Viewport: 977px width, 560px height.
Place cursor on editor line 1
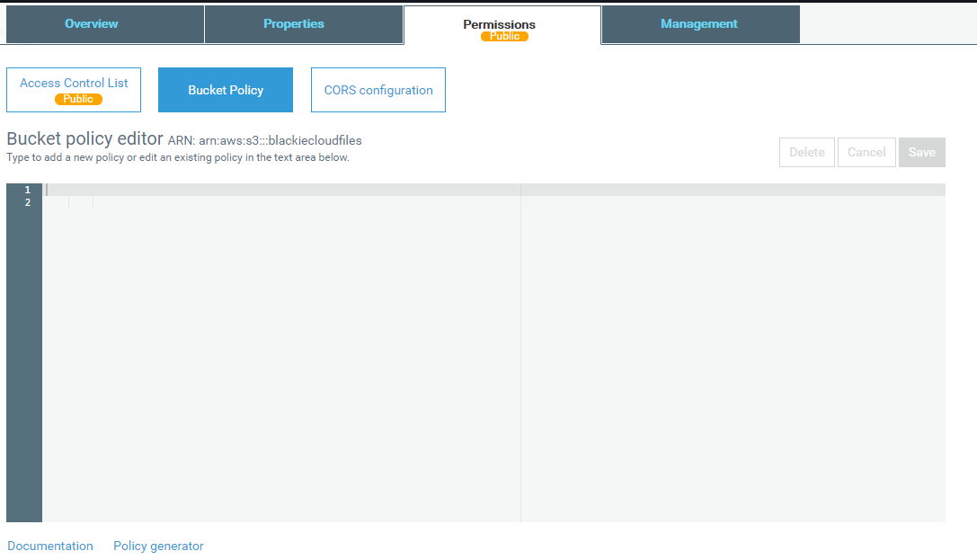(x=270, y=190)
